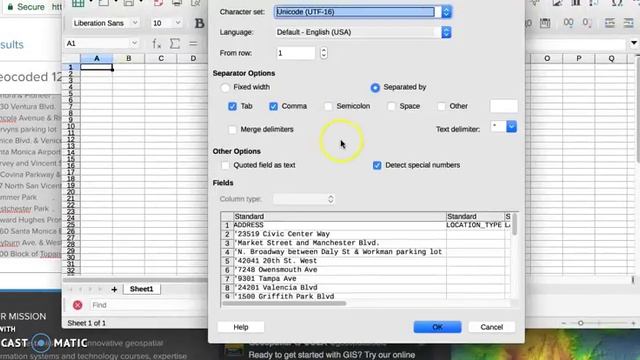The width and height of the screenshot is (640, 360).
Task: Click 'Sheet 1 of 1' in status bar
Action: click(x=87, y=323)
